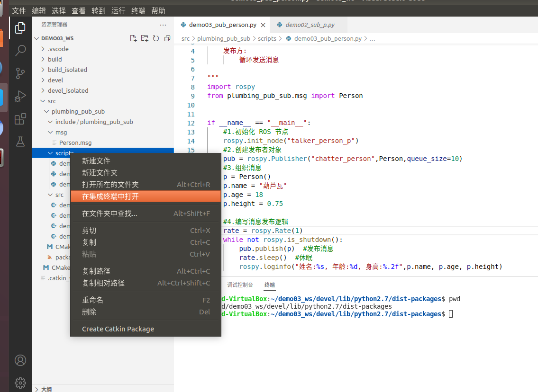Collapse the plumbing_pub_sub folder
The image size is (538, 392).
click(46, 111)
